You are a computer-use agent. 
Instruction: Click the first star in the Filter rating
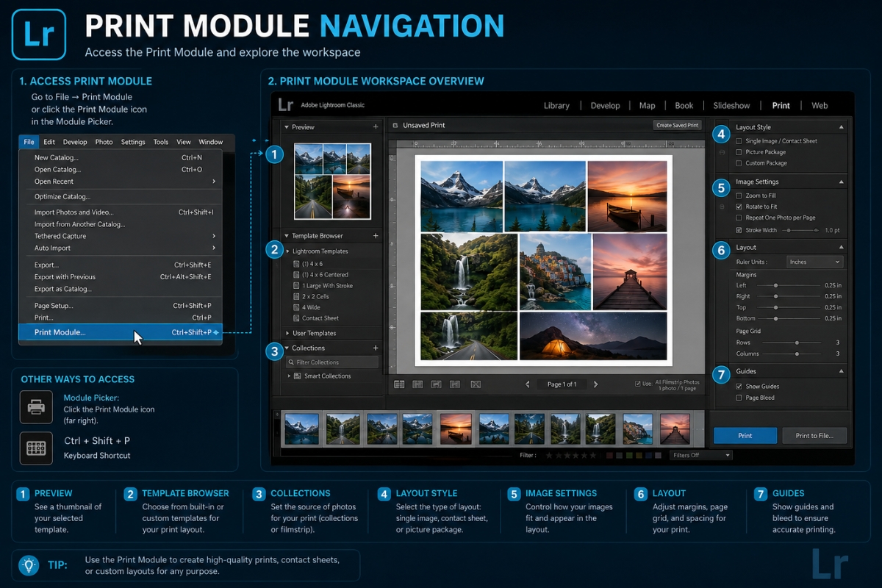point(548,456)
